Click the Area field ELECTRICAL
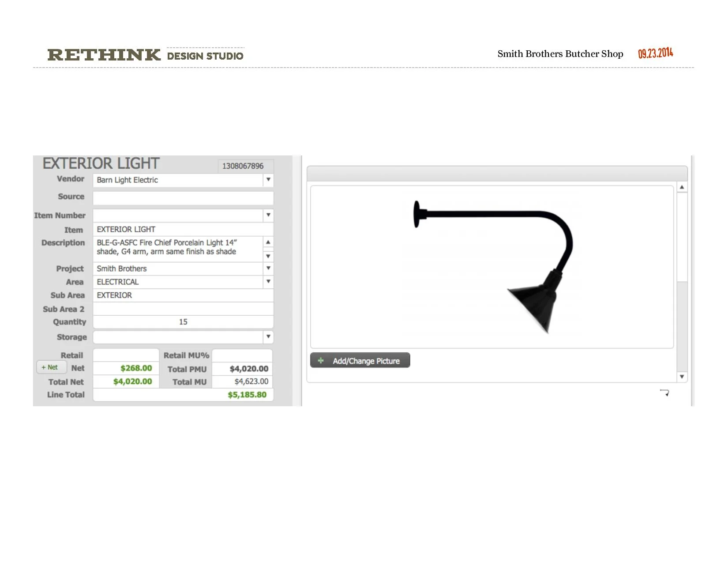This screenshot has height=563, width=728. 178,282
